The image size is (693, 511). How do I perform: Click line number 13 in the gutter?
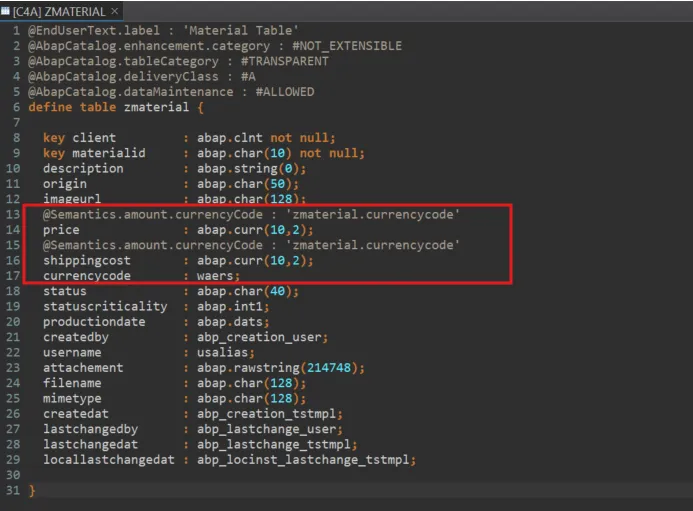[13, 215]
